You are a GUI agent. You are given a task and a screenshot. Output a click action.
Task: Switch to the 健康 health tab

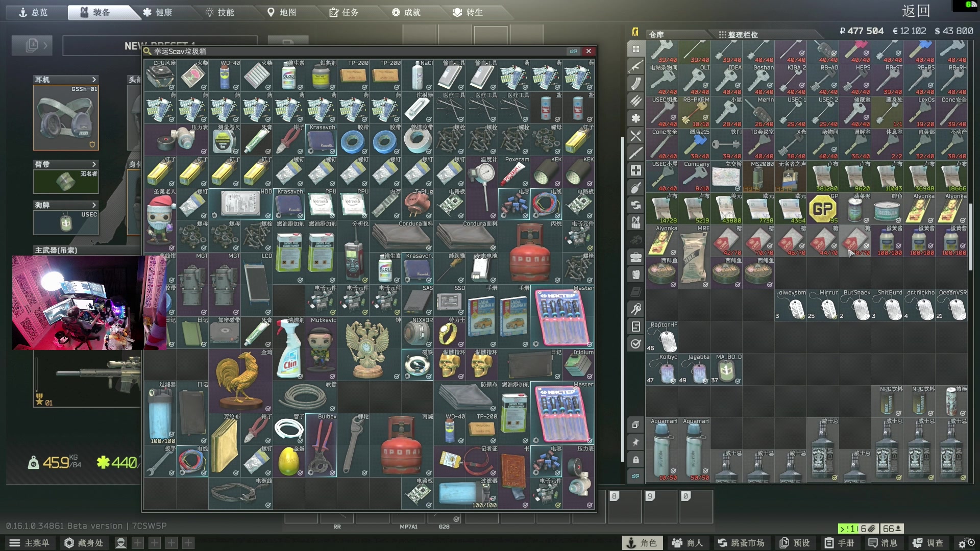[157, 12]
